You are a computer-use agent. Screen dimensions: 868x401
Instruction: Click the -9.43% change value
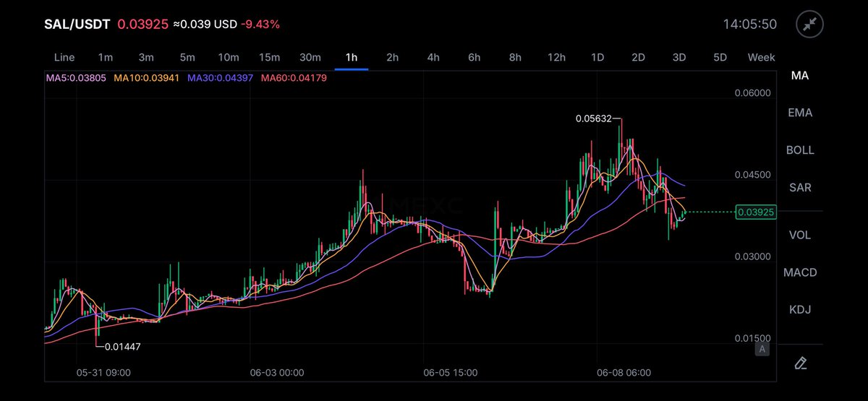[261, 25]
